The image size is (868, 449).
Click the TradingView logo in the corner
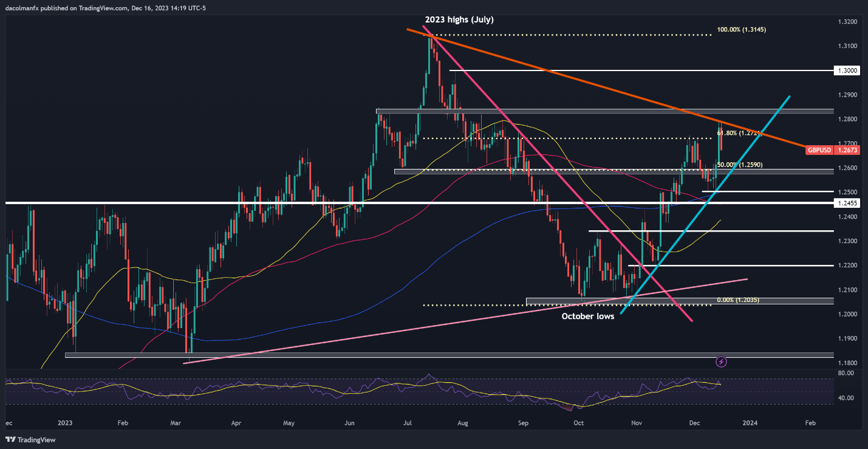click(30, 439)
